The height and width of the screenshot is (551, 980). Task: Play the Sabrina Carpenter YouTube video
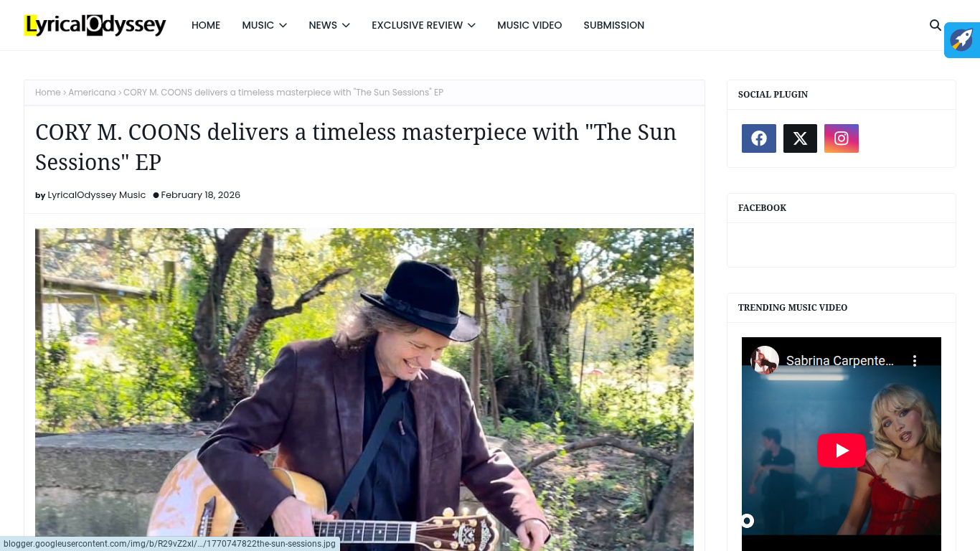pos(842,451)
